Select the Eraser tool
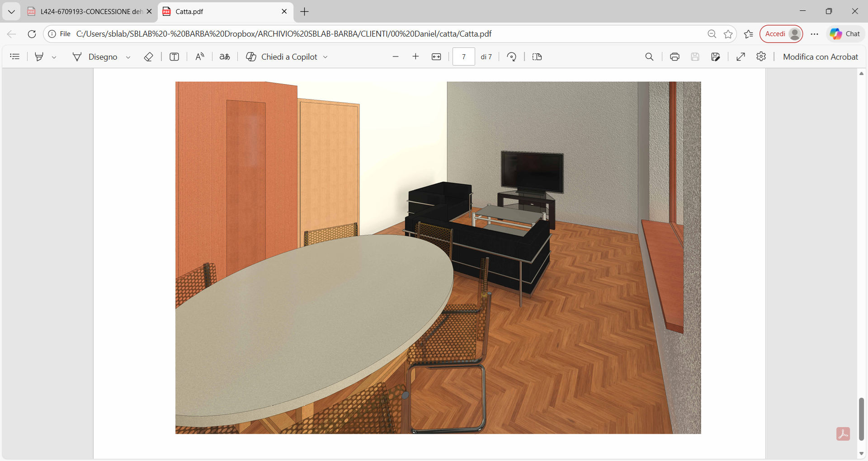The image size is (868, 461). coord(148,57)
